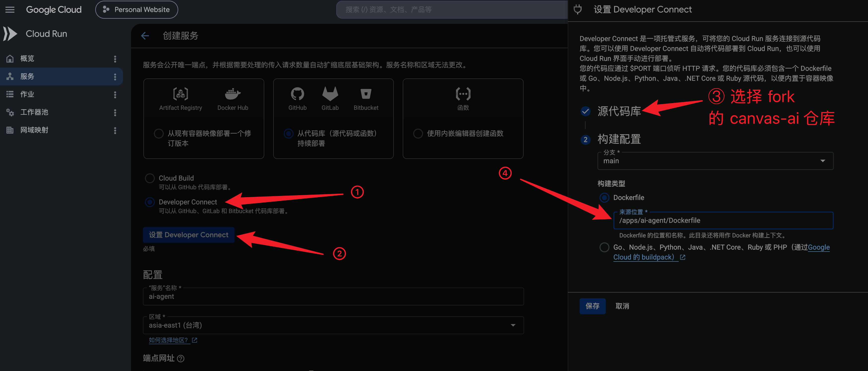868x371 pixels.
Task: Select the Go, Node.js, Python buildpack radio
Action: pyautogui.click(x=604, y=247)
